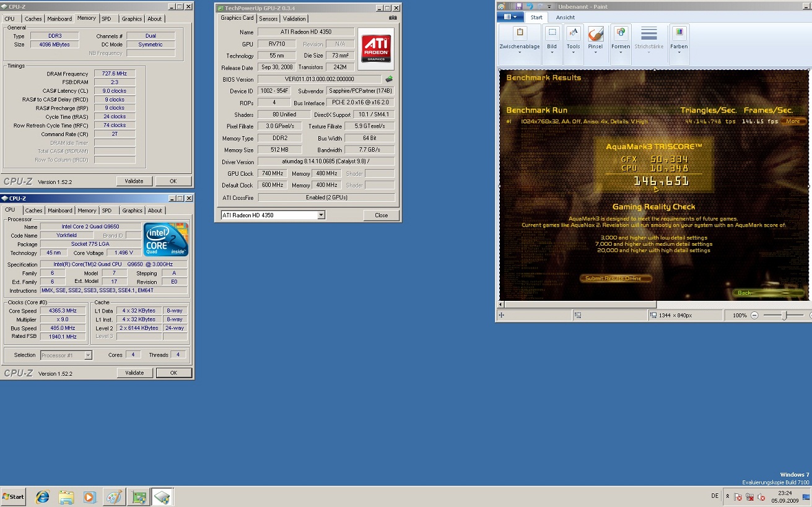Open the Paint application menu button
This screenshot has width=812, height=507.
(510, 17)
